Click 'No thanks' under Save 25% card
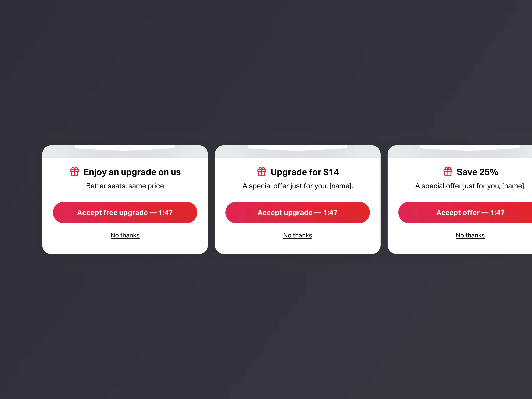Viewport: 532px width, 399px height. (470, 235)
